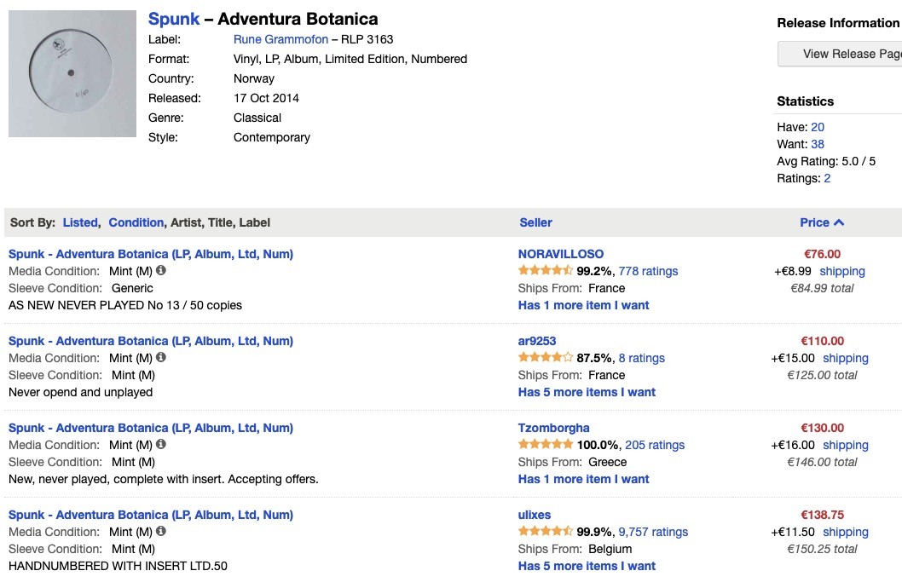Sort listings by Seller column
The image size is (902, 588).
click(535, 222)
